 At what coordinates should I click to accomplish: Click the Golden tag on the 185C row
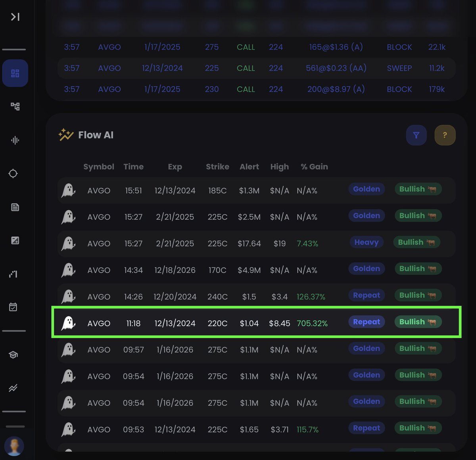(x=367, y=189)
